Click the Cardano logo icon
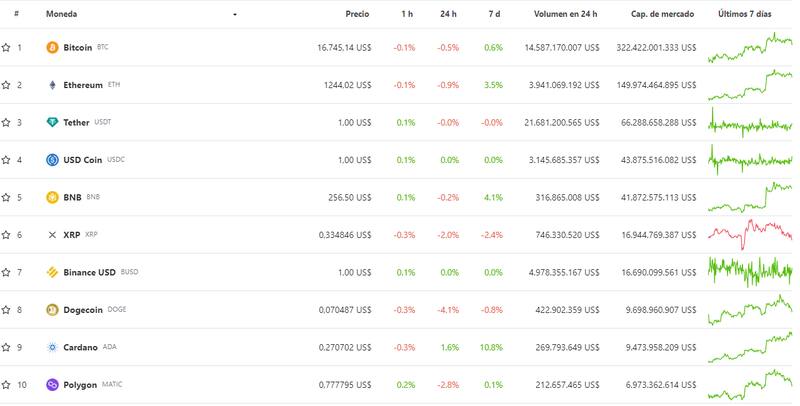The image size is (800, 406). click(x=53, y=347)
